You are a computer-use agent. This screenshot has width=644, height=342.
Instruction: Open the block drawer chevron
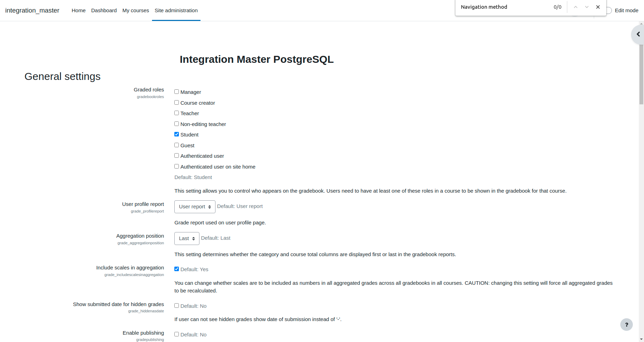638,34
